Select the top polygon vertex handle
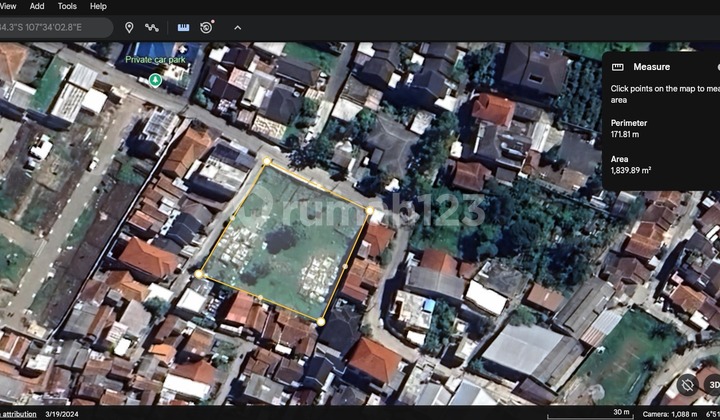Screen dimensions: 720x420 pyautogui.click(x=267, y=161)
